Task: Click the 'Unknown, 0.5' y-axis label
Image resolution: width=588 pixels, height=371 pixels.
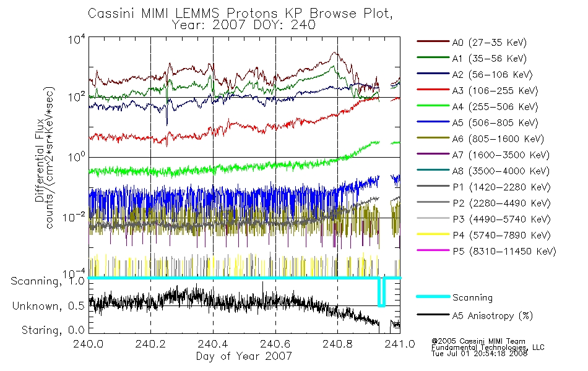Action: click(x=48, y=306)
